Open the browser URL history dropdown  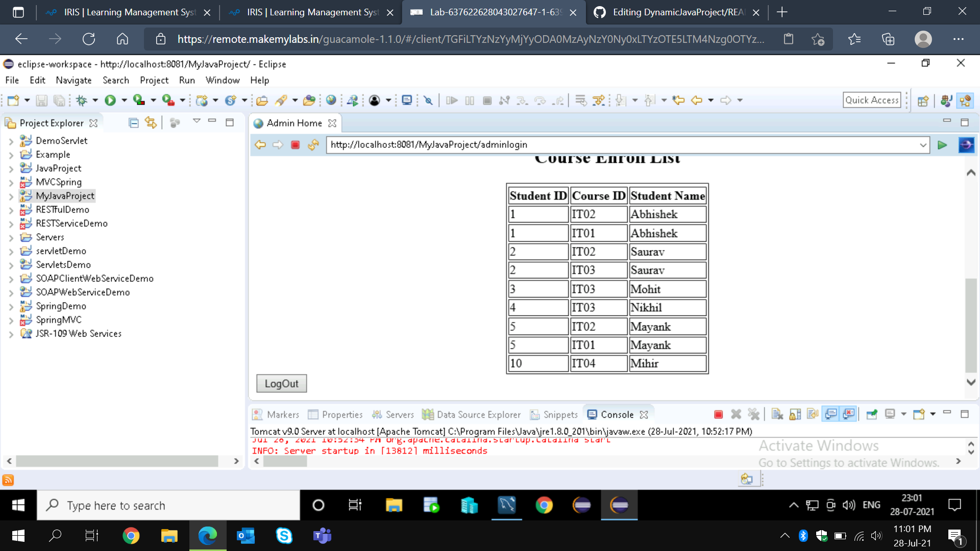pos(923,145)
